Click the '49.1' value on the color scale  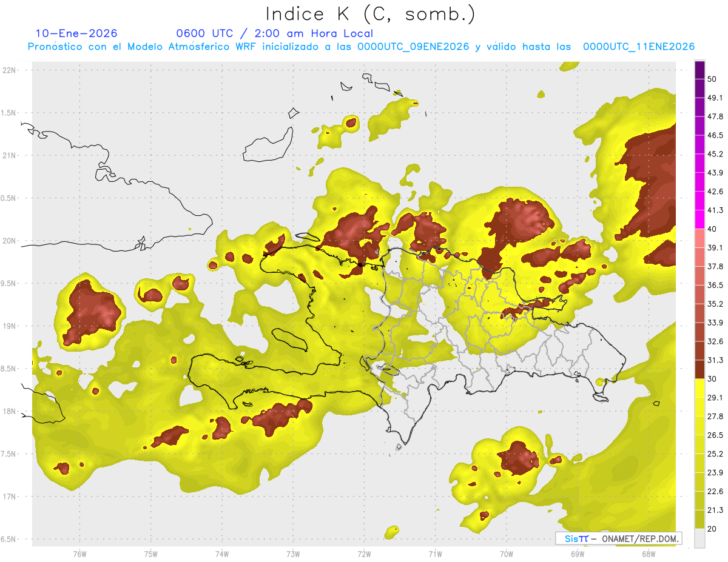click(715, 98)
